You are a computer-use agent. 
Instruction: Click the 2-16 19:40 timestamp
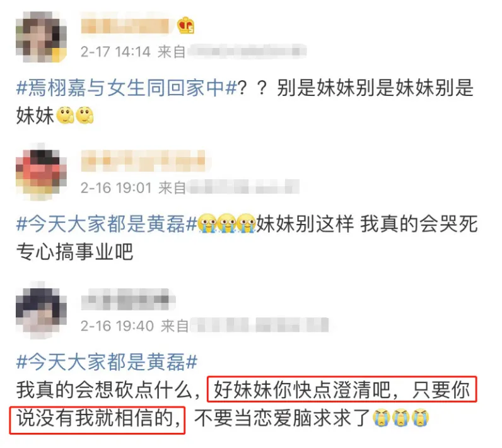click(x=117, y=326)
